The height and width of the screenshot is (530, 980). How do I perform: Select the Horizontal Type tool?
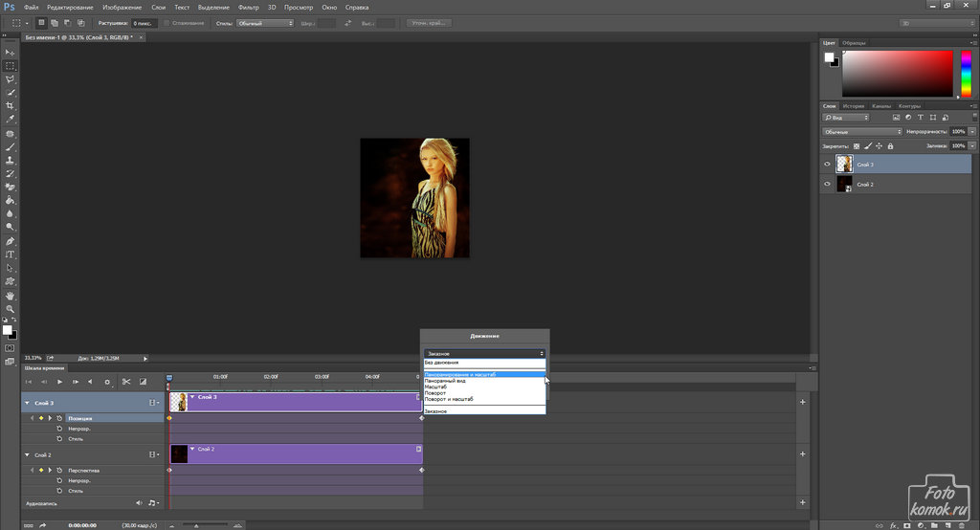tap(10, 254)
